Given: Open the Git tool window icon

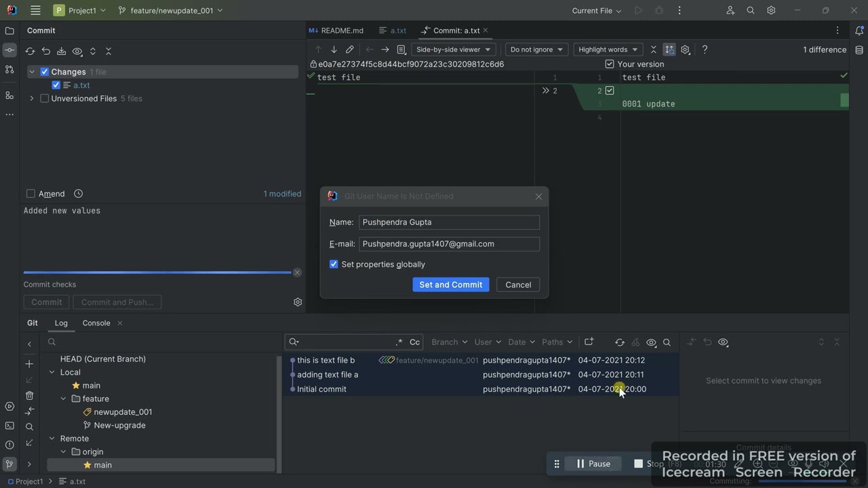Looking at the screenshot, I should click(x=9, y=464).
